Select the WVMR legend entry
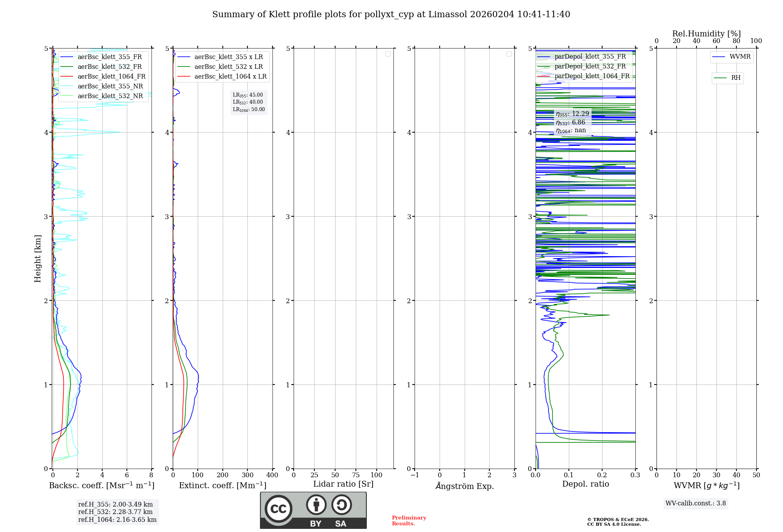The image size is (783, 532). [732, 57]
